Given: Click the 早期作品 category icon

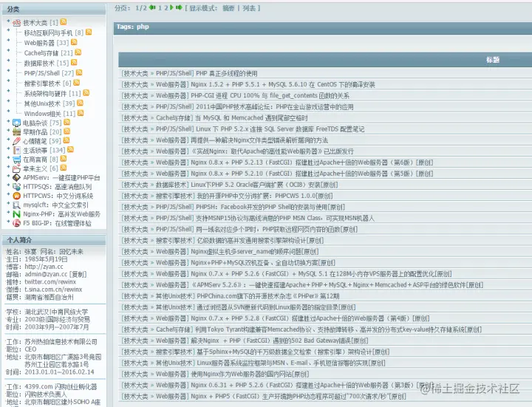Looking at the screenshot, I should (16, 132).
